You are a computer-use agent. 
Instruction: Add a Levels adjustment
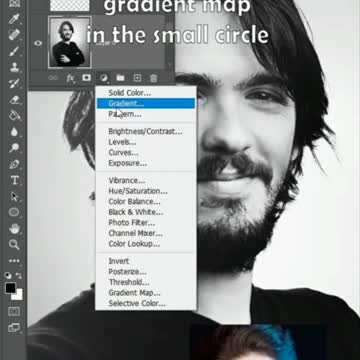[x=122, y=142]
